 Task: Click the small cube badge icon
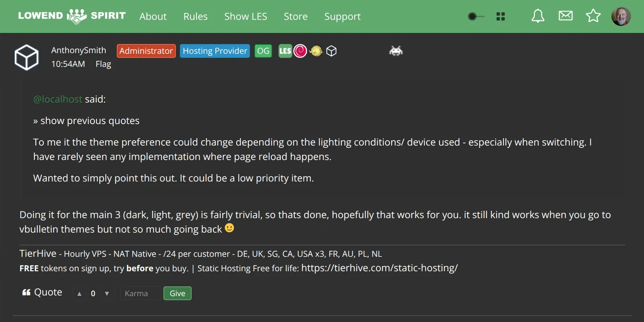[x=331, y=51]
